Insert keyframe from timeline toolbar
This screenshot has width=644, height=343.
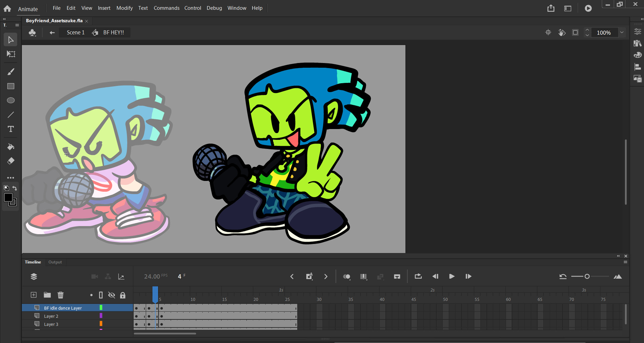pyautogui.click(x=309, y=277)
